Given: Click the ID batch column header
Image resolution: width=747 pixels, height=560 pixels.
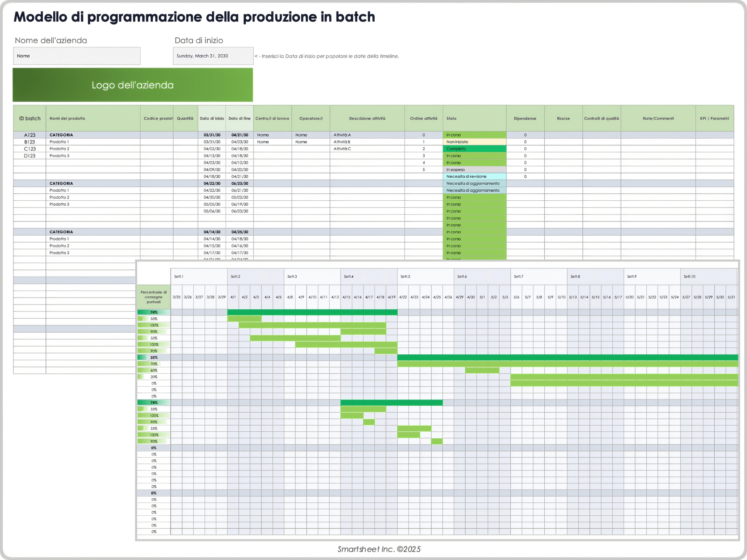Looking at the screenshot, I should [29, 119].
